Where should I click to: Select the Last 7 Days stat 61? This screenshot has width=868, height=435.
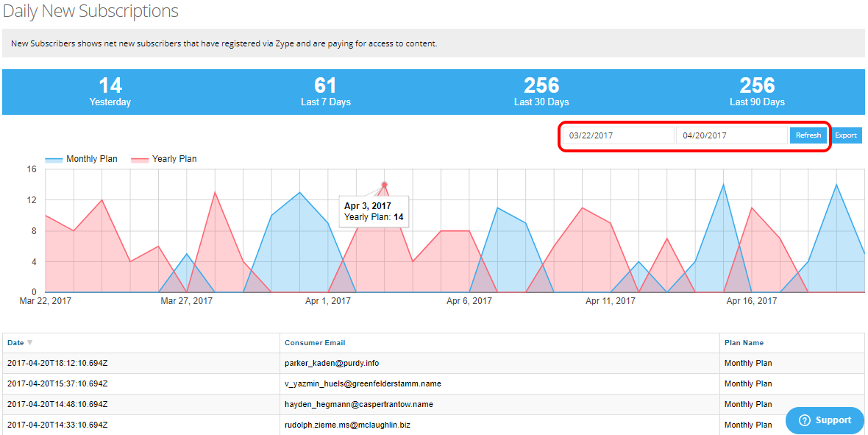point(325,92)
